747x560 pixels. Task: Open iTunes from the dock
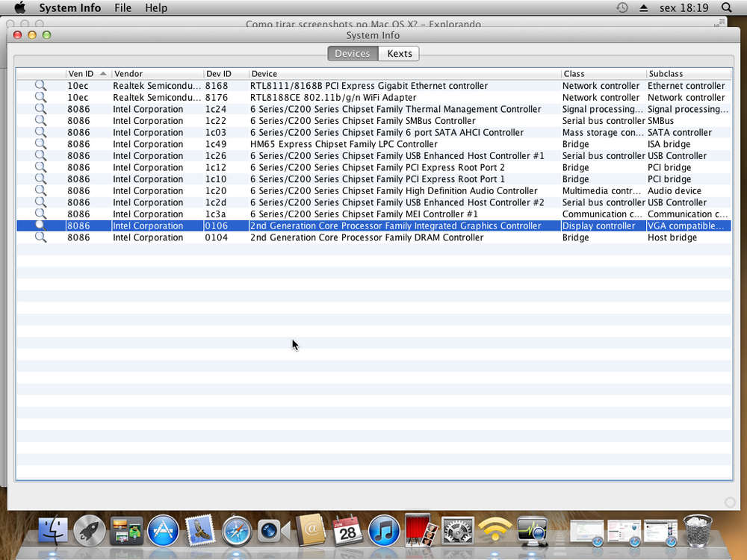click(x=384, y=531)
